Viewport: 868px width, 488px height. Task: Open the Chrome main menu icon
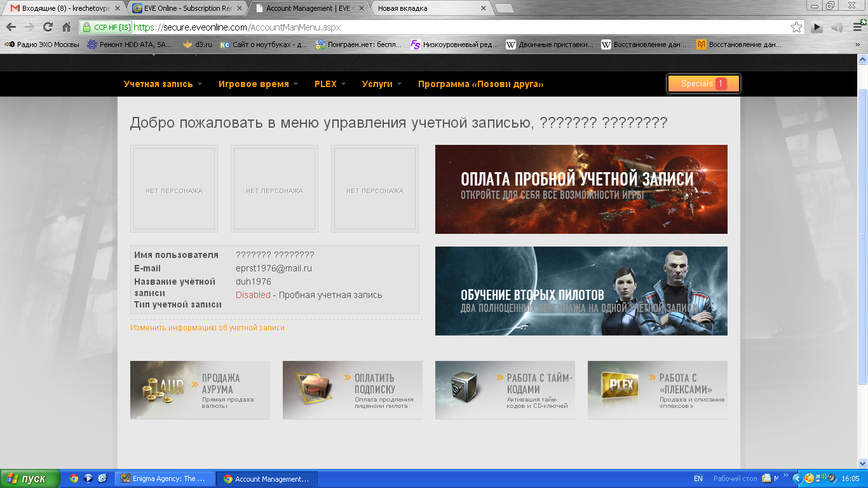coord(857,27)
